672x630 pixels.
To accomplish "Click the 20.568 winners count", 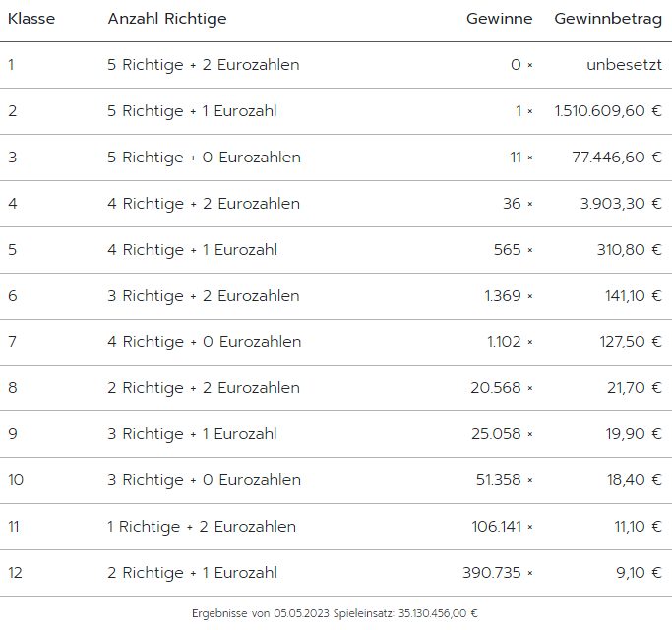I will pos(496,388).
